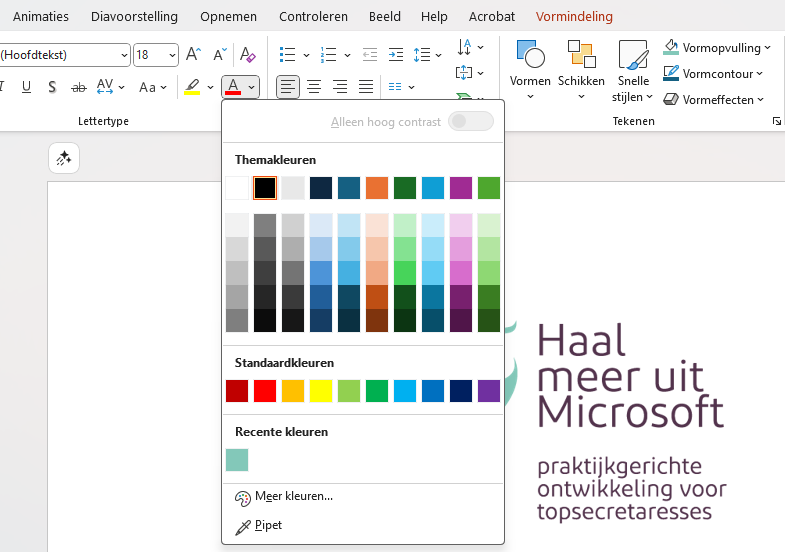This screenshot has width=785, height=552.
Task: Open the Diavoorstelling tab
Action: [x=134, y=17]
